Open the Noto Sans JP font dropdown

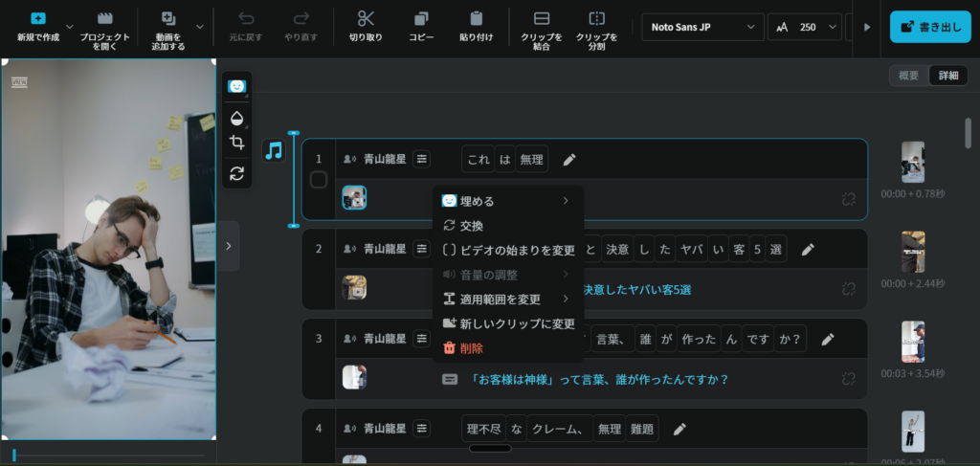pos(702,27)
